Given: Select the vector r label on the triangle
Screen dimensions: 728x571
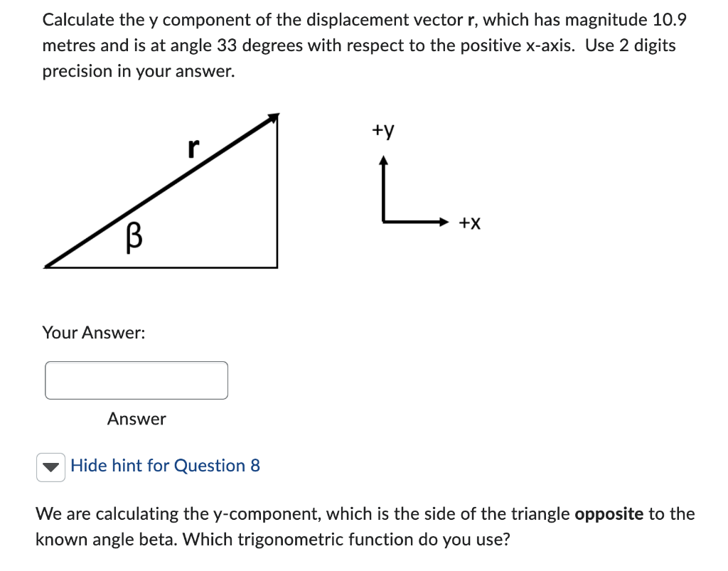Looking at the screenshot, I should (x=193, y=147).
